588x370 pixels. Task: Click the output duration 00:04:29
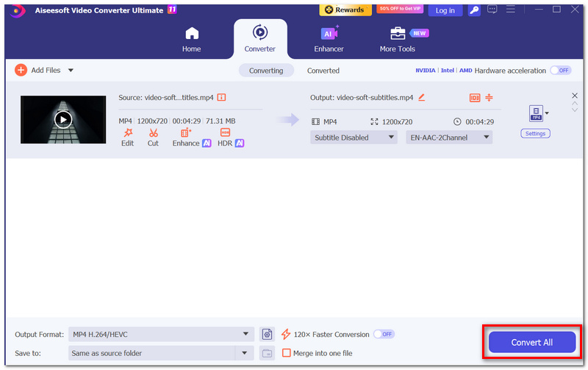coord(480,121)
